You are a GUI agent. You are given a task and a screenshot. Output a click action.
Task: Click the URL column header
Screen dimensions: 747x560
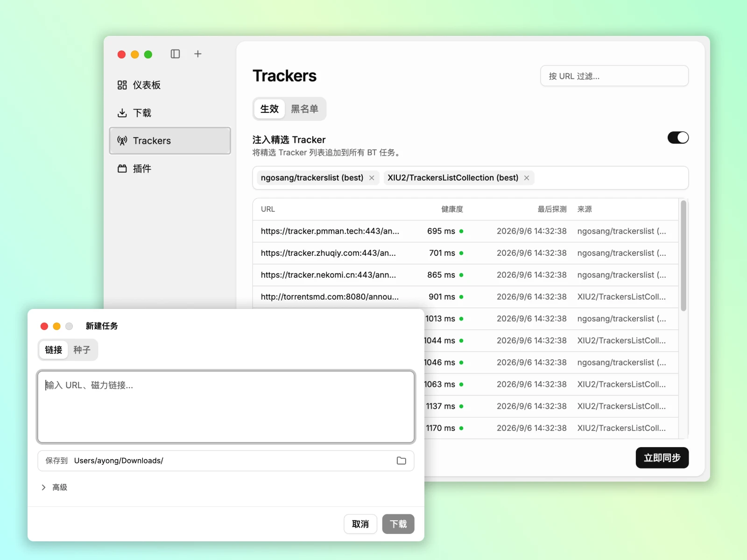tap(268, 209)
